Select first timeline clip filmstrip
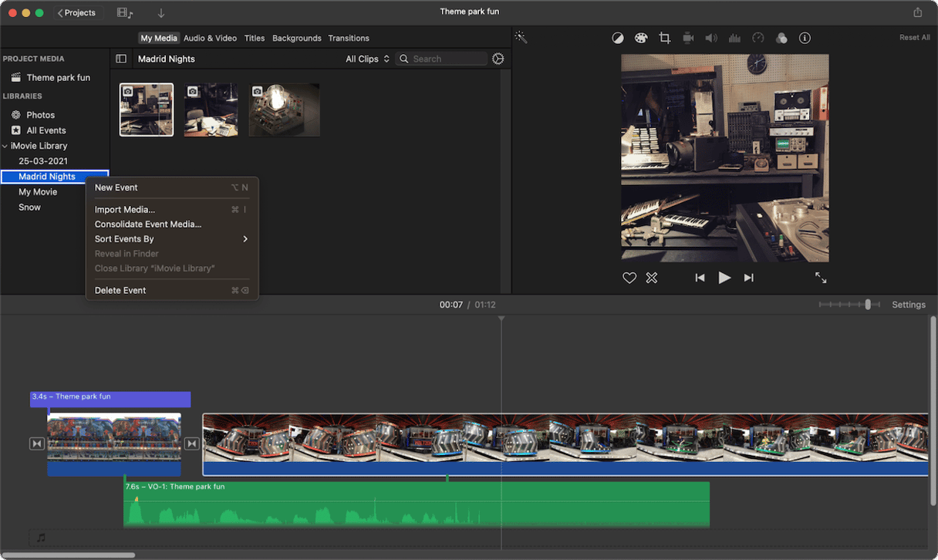Image resolution: width=938 pixels, height=560 pixels. (114, 445)
